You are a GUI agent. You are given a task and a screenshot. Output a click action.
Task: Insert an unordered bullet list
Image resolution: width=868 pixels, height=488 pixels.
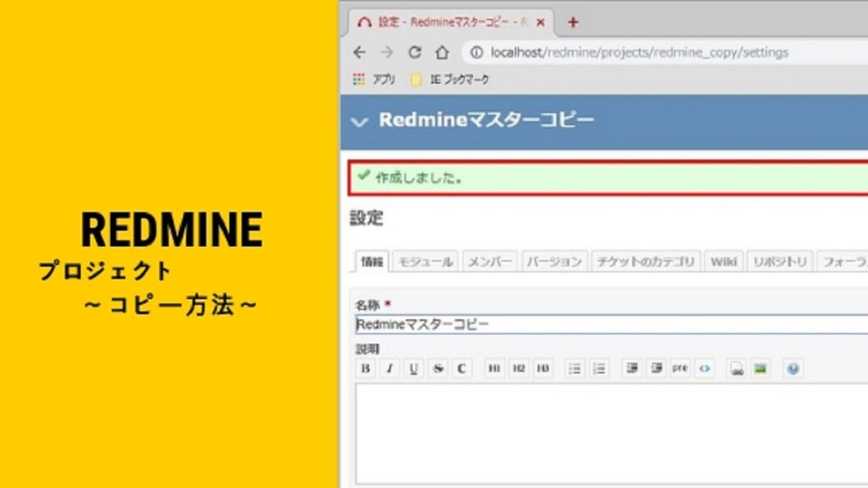pyautogui.click(x=575, y=369)
